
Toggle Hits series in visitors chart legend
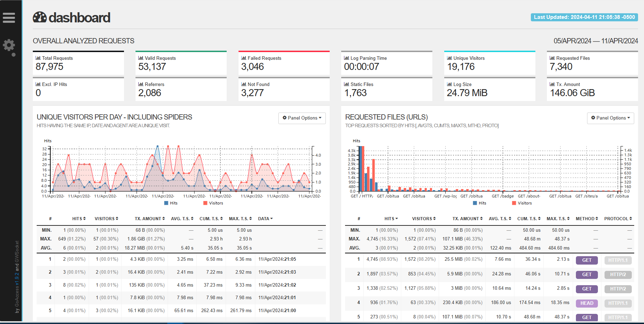[x=171, y=203]
